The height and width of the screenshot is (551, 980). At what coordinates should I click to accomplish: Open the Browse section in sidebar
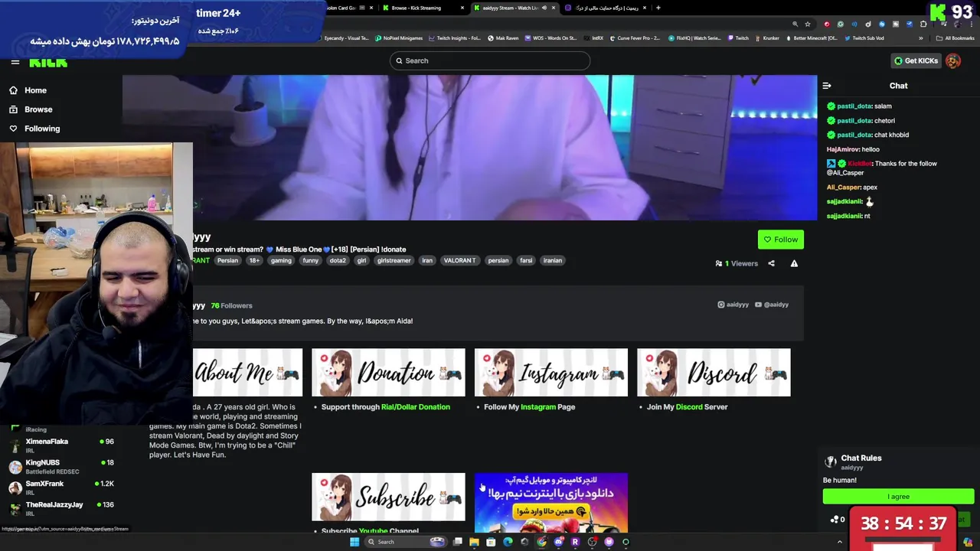(x=31, y=109)
